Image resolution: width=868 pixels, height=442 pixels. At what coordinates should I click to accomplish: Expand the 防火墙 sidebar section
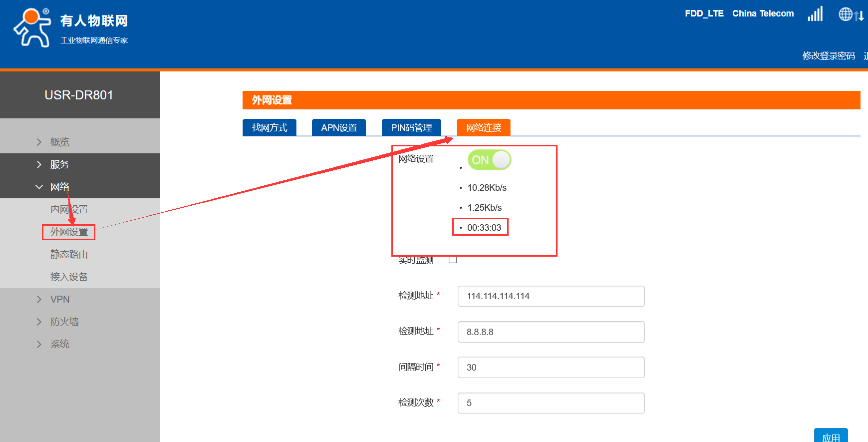(64, 322)
